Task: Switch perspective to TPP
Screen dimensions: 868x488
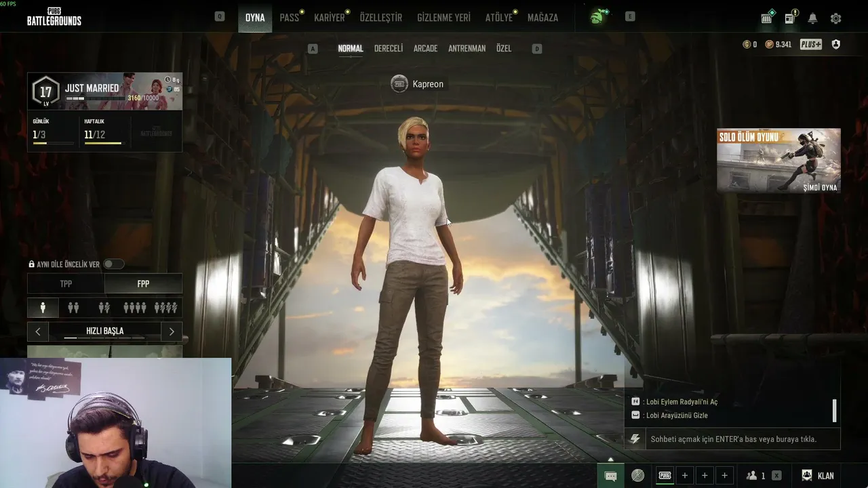Action: (x=66, y=284)
